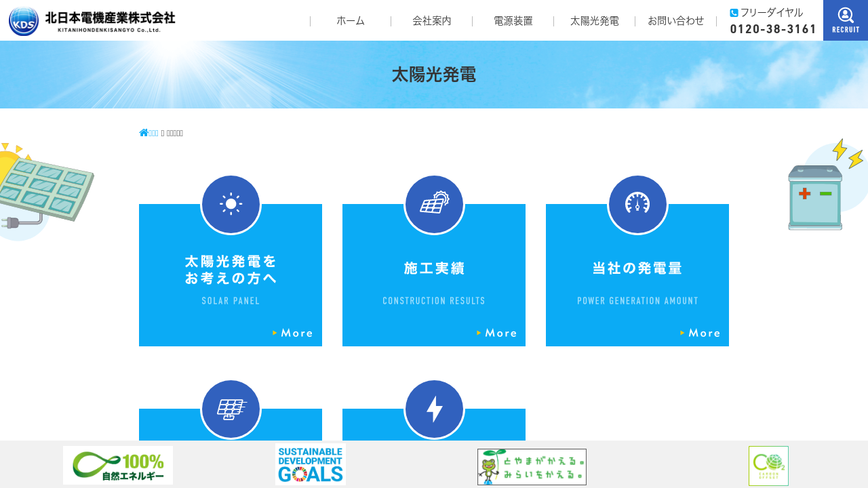Click the 100% 自然エネルギー banner
Viewport: 868px width, 488px height.
click(x=118, y=466)
